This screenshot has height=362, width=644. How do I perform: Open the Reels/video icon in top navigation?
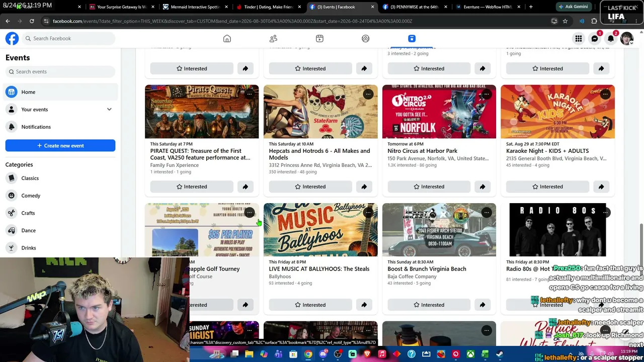[319, 39]
